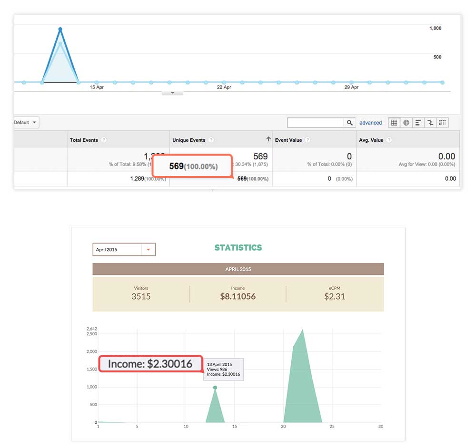Click the search magnifier icon
The image size is (476, 448).
[x=350, y=122]
